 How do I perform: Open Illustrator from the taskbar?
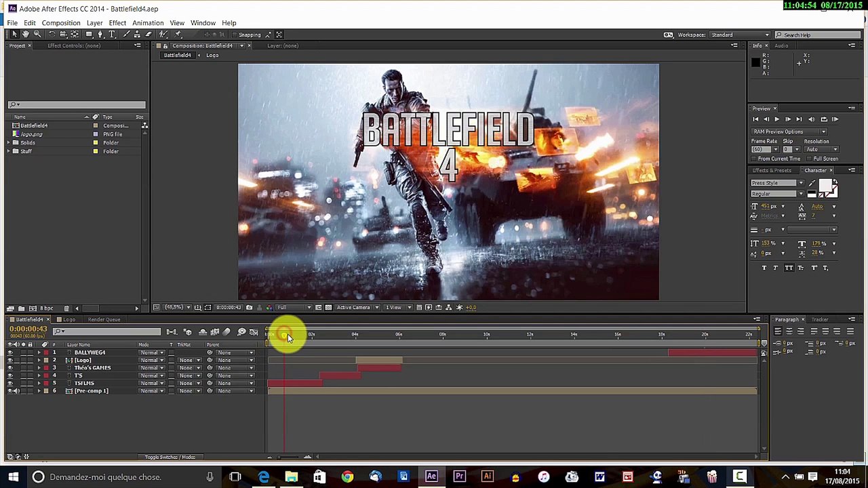pyautogui.click(x=487, y=477)
